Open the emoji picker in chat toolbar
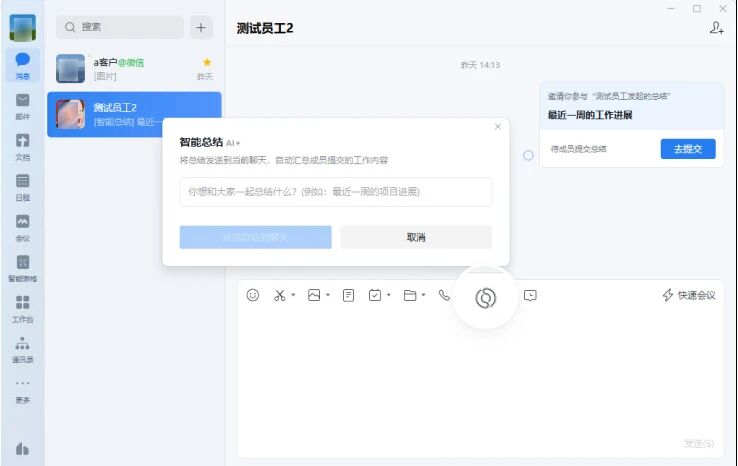 (253, 295)
